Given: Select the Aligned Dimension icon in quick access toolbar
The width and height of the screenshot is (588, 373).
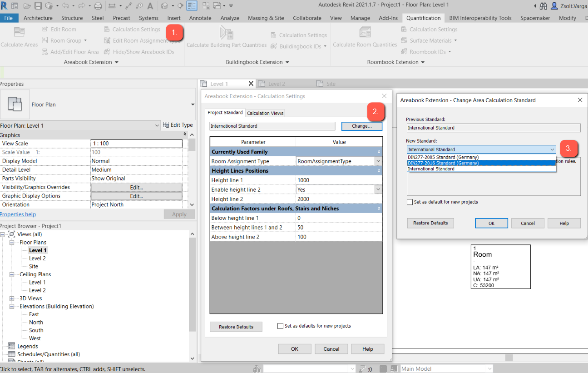Looking at the screenshot, I should tap(128, 6).
